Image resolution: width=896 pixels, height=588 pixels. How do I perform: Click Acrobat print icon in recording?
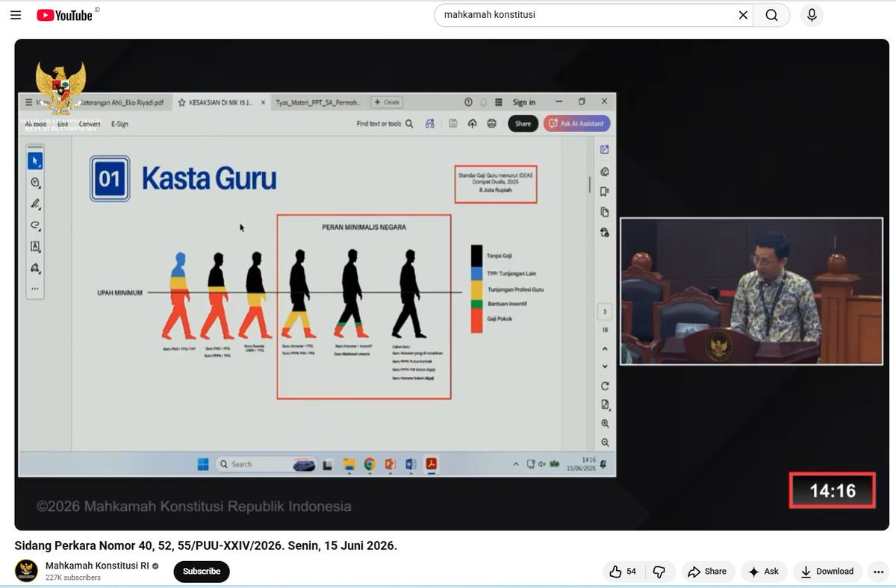pyautogui.click(x=491, y=124)
